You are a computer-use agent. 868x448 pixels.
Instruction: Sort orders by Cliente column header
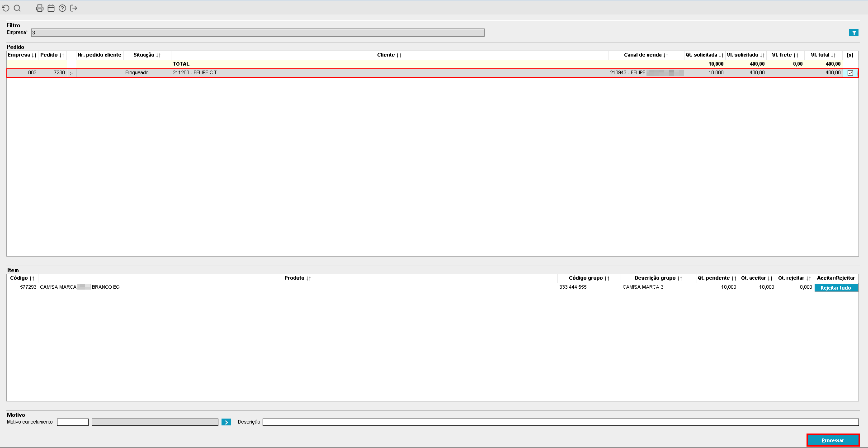click(389, 55)
